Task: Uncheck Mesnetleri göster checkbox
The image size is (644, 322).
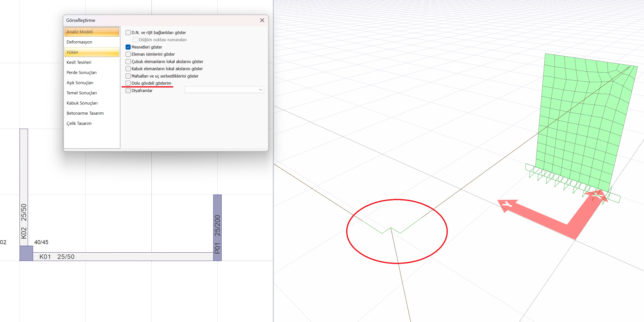Action: coord(128,47)
